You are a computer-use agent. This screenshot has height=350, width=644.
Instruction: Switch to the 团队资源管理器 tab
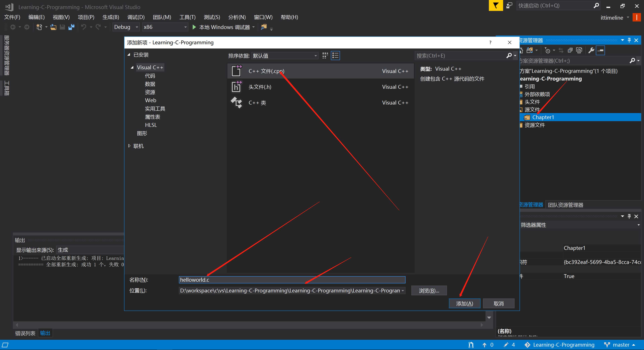566,205
